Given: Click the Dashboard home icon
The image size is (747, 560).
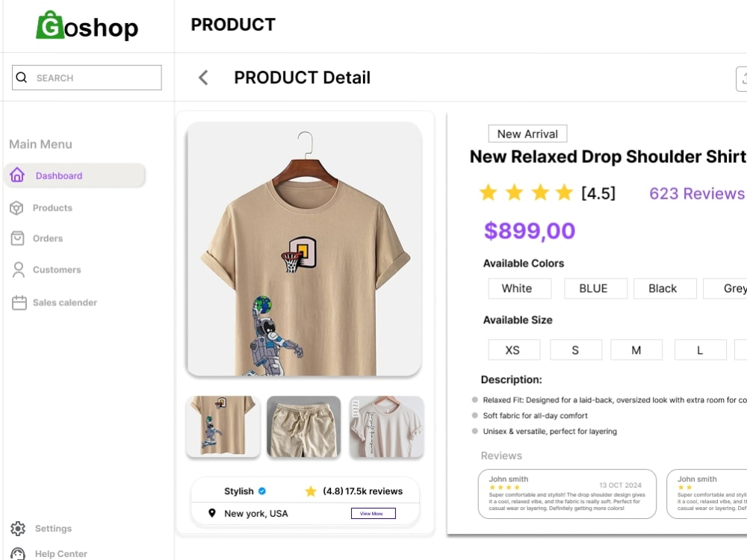Looking at the screenshot, I should (x=17, y=175).
